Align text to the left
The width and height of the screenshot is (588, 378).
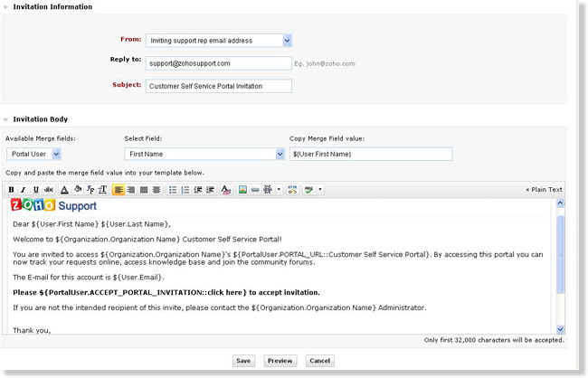coord(119,190)
